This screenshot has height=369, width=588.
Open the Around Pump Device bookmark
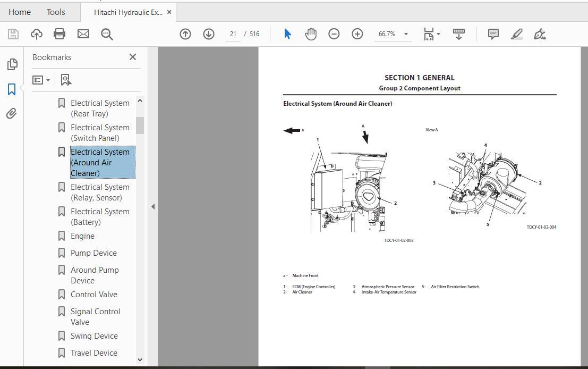pyautogui.click(x=95, y=275)
